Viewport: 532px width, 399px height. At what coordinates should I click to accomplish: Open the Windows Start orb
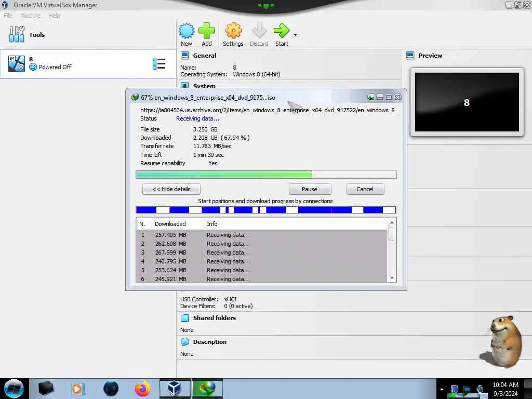click(x=14, y=389)
